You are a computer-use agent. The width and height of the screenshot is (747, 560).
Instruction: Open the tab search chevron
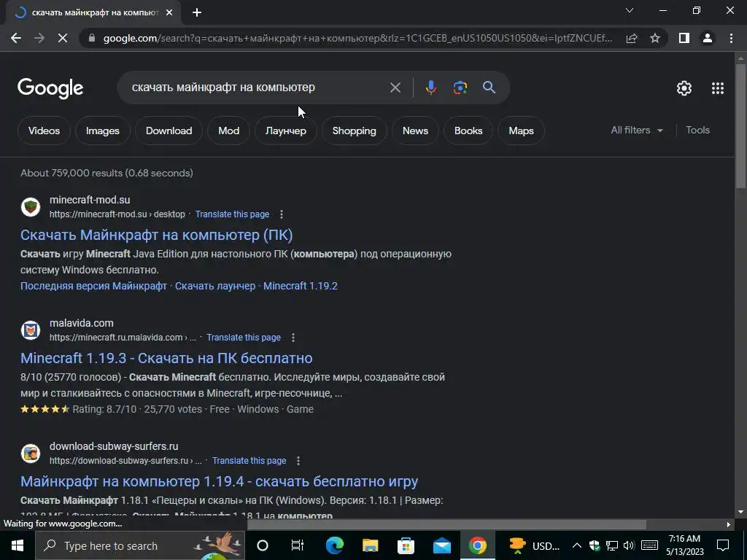point(630,10)
